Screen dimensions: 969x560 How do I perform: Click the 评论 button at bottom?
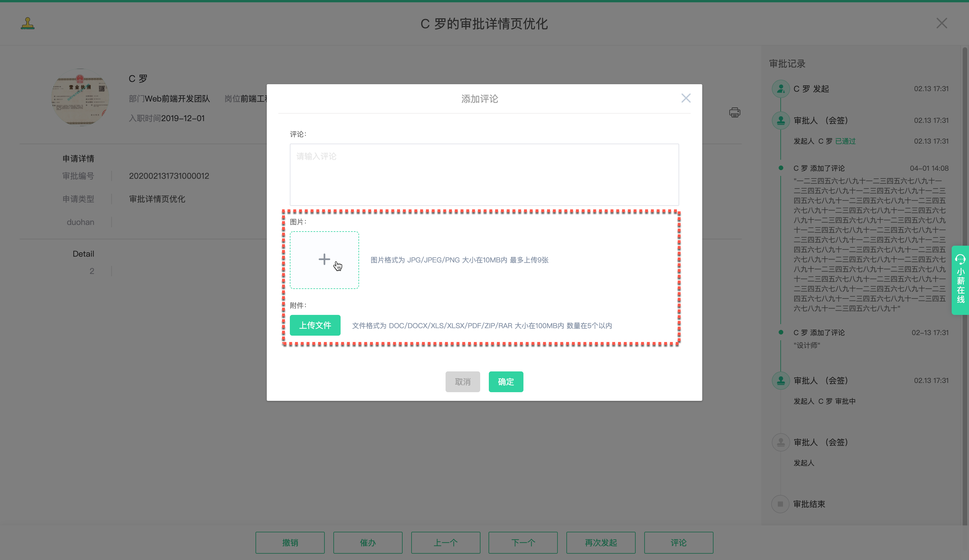pos(679,542)
